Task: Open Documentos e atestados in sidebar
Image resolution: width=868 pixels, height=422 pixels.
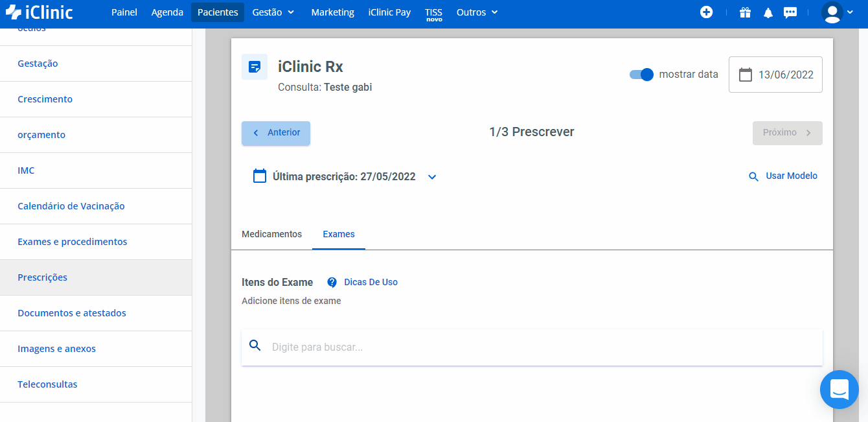Action: tap(72, 313)
